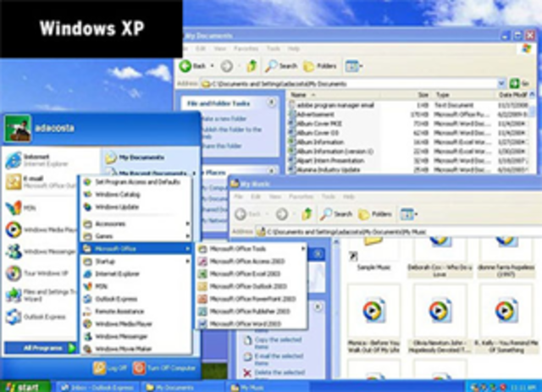Click the Start button
The width and height of the screenshot is (542, 392).
click(25, 387)
